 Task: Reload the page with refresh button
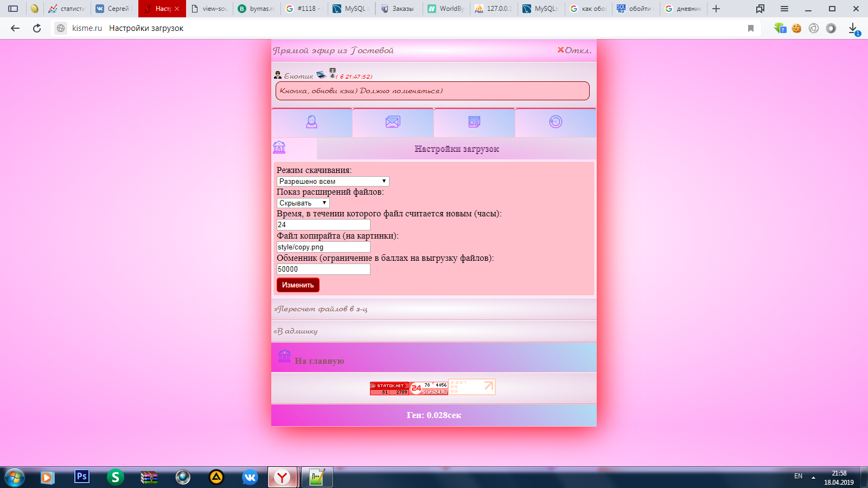coord(37,28)
